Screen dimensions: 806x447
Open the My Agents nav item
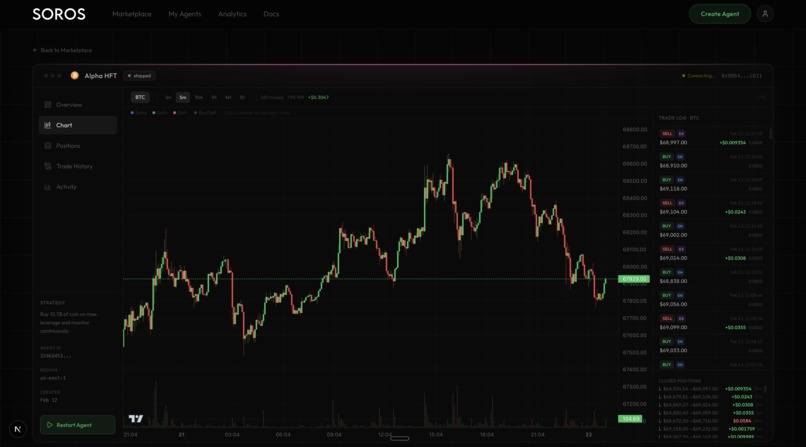tap(185, 14)
